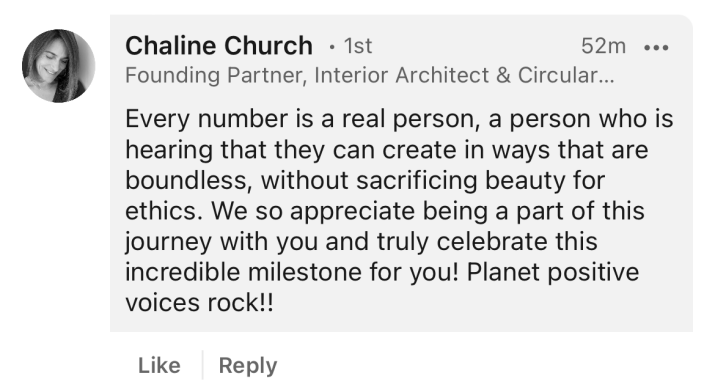Click the phrase voices rock!! in comment
715x390 pixels.
(199, 303)
